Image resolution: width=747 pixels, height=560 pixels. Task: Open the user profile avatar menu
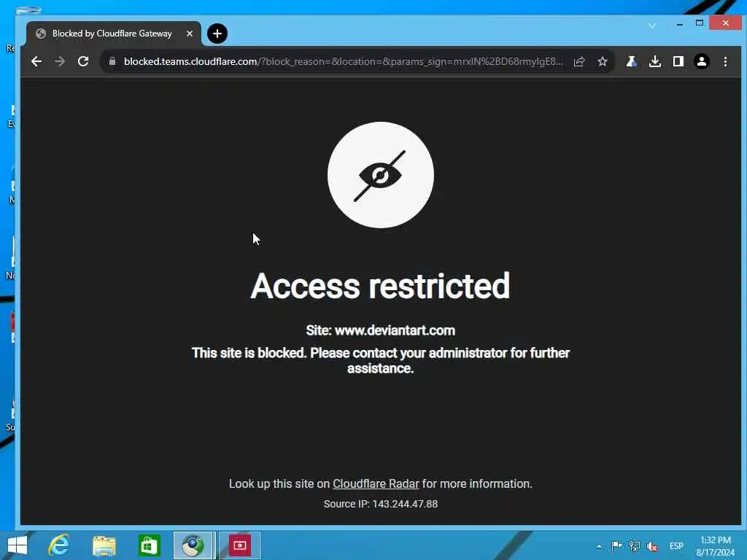point(701,61)
